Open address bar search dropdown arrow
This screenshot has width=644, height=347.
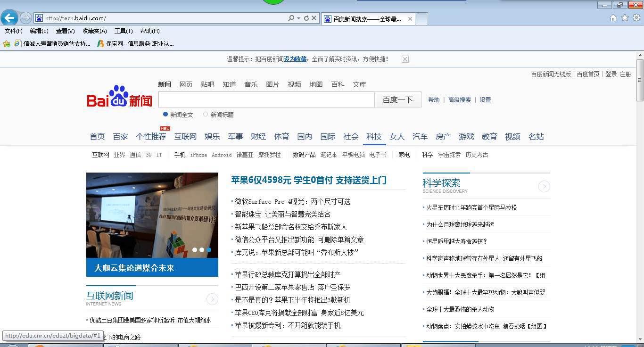(298, 18)
